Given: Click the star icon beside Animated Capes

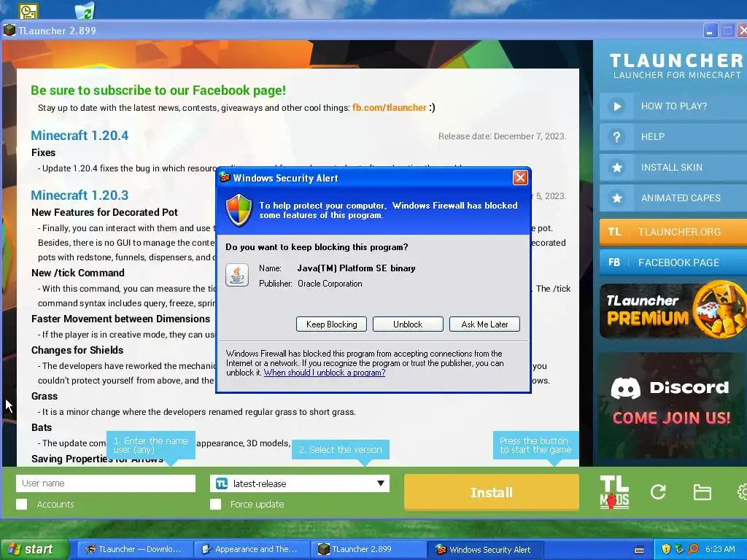Looking at the screenshot, I should [x=617, y=198].
